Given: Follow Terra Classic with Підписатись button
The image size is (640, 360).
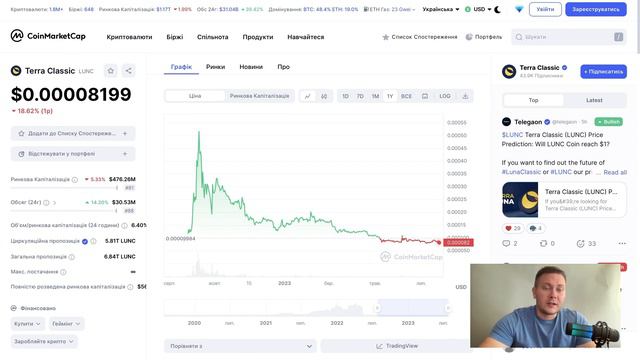Looking at the screenshot, I should pyautogui.click(x=603, y=71).
